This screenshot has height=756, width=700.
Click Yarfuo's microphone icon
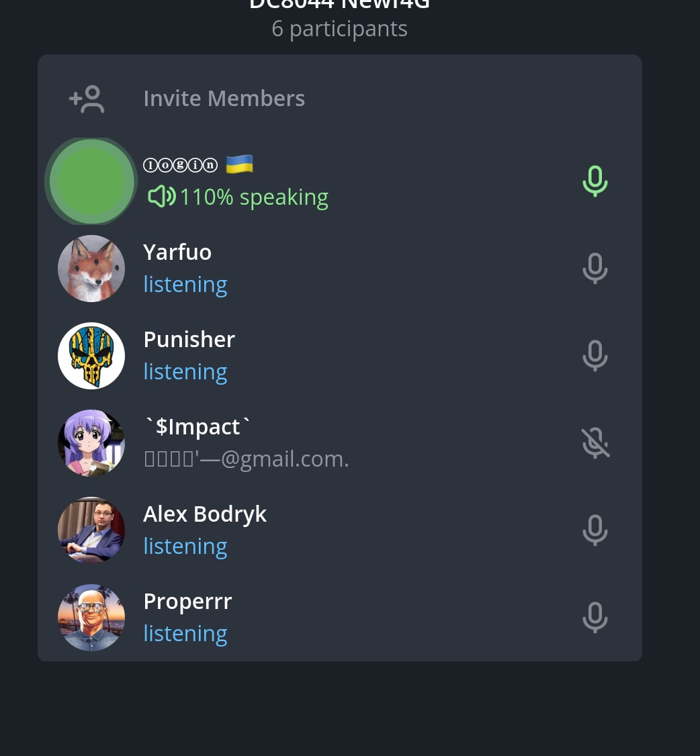[x=595, y=269]
